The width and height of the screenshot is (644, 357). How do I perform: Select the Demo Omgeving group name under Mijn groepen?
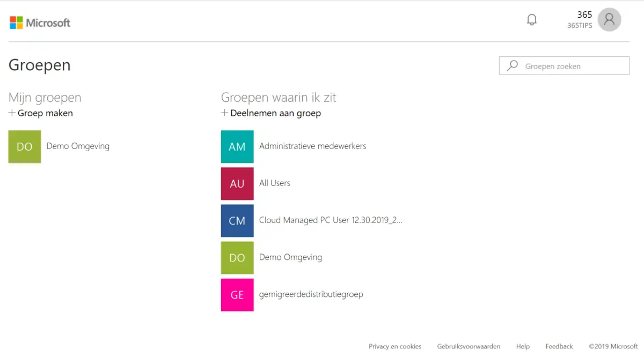coord(77,146)
